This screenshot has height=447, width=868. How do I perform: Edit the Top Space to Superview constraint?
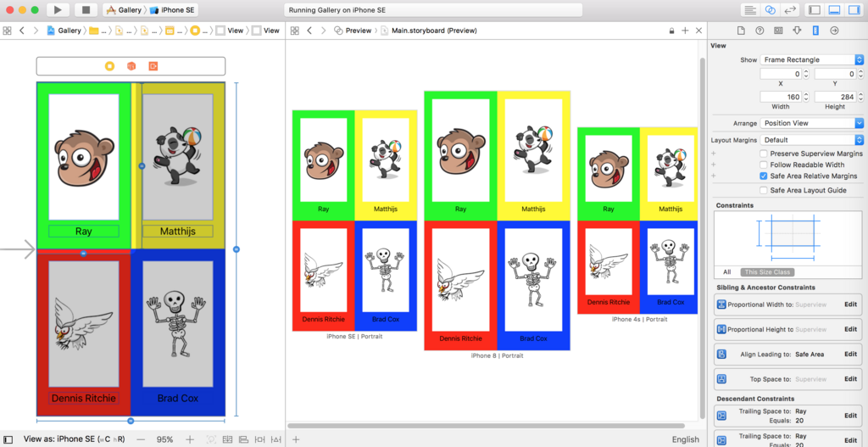(850, 379)
